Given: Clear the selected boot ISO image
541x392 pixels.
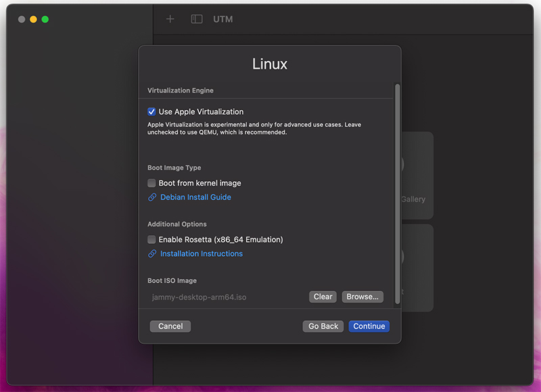Looking at the screenshot, I should pyautogui.click(x=323, y=297).
